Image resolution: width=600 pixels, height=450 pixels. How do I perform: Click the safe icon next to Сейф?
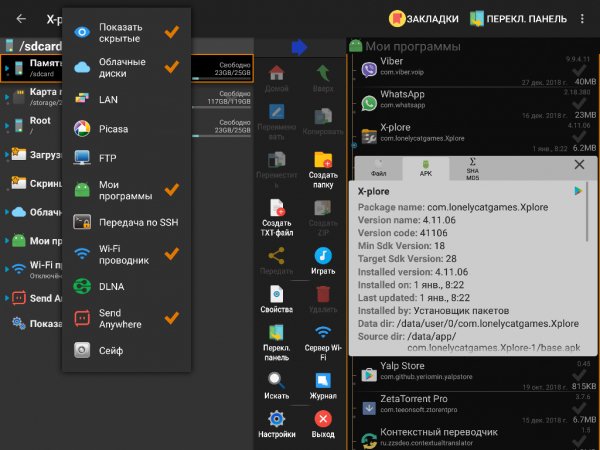coord(82,350)
